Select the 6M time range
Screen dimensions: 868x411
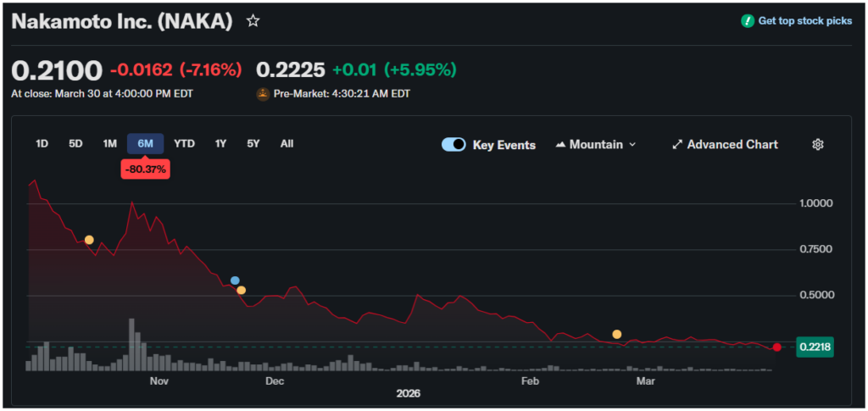pos(145,144)
